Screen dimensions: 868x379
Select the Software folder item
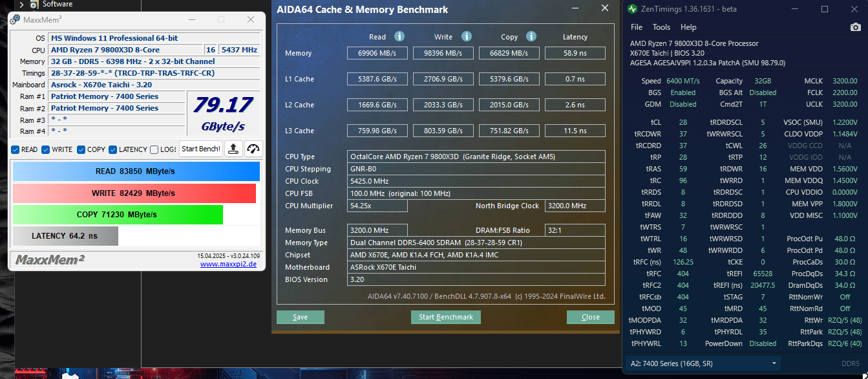coord(58,5)
